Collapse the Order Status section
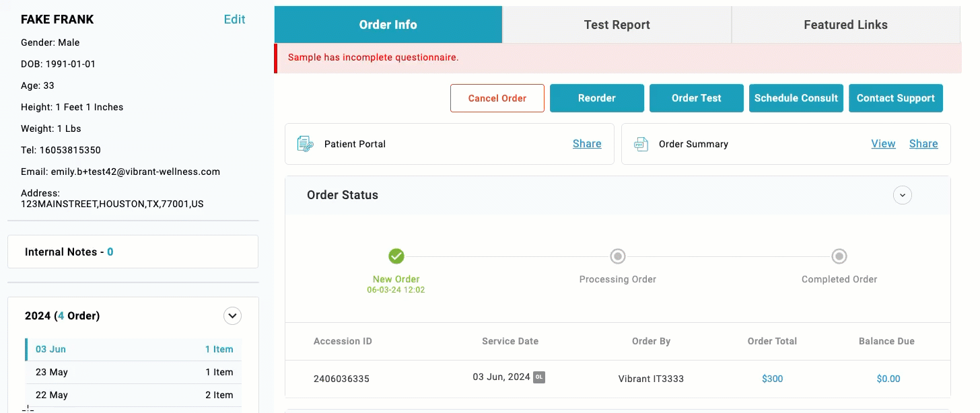Image resolution: width=980 pixels, height=413 pixels. tap(902, 195)
